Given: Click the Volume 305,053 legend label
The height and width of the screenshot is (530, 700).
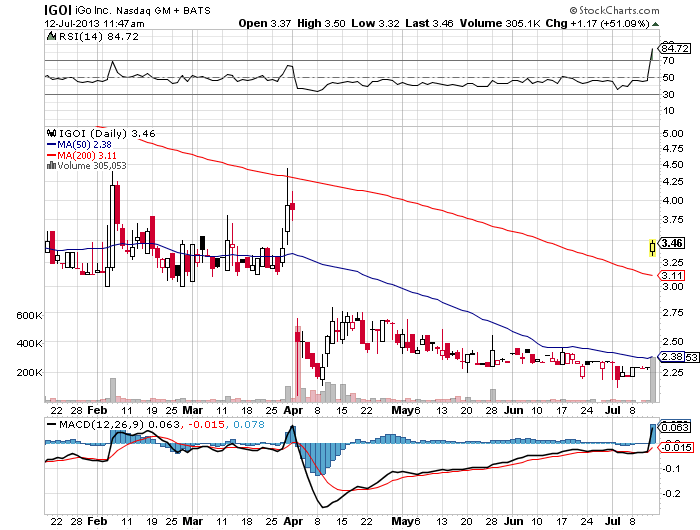Looking at the screenshot, I should tap(92, 166).
